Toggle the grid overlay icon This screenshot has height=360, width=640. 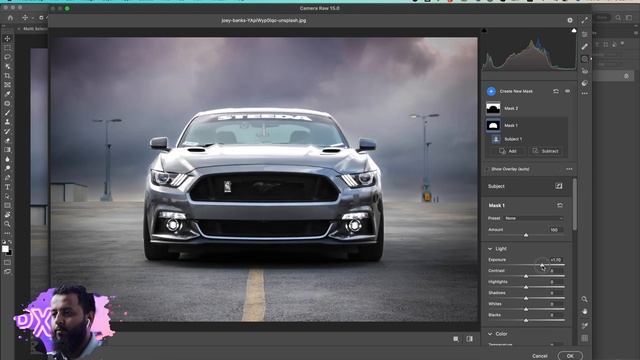[x=584, y=338]
